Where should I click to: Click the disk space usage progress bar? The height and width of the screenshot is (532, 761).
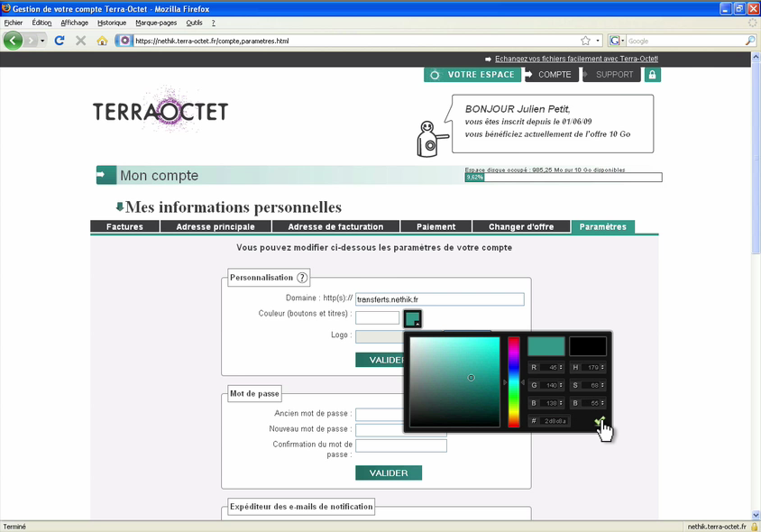coord(563,177)
